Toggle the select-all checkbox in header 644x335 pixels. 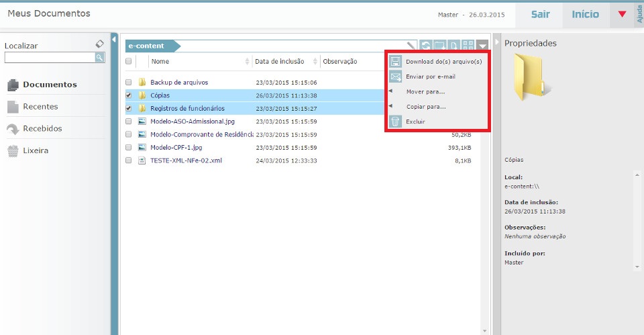point(129,62)
